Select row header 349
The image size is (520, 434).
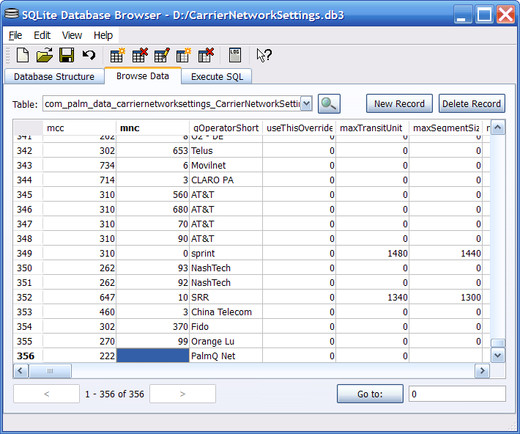point(28,253)
